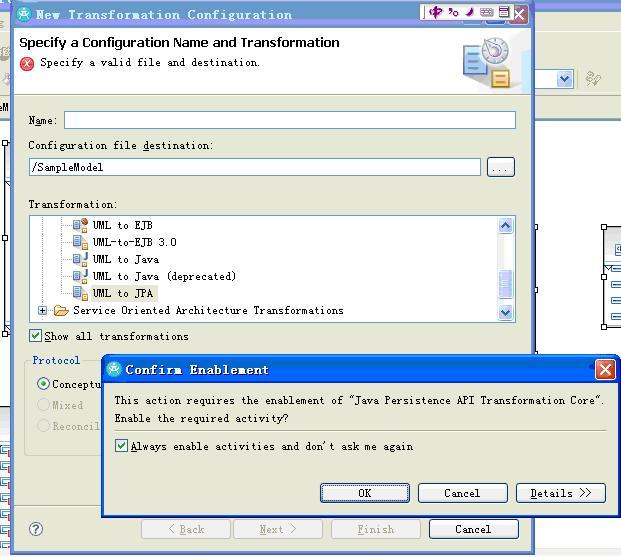Click the red error icon in header
The width and height of the screenshot is (621, 557).
tap(27, 63)
